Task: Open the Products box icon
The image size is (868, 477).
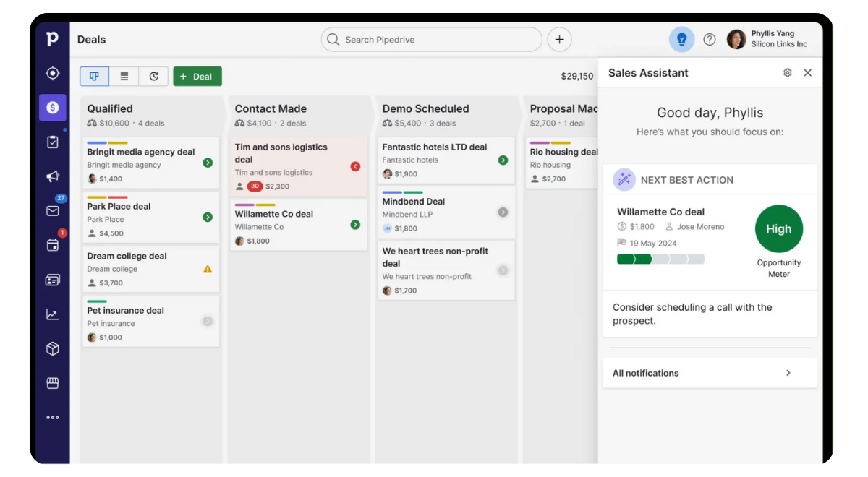Action: (52, 348)
